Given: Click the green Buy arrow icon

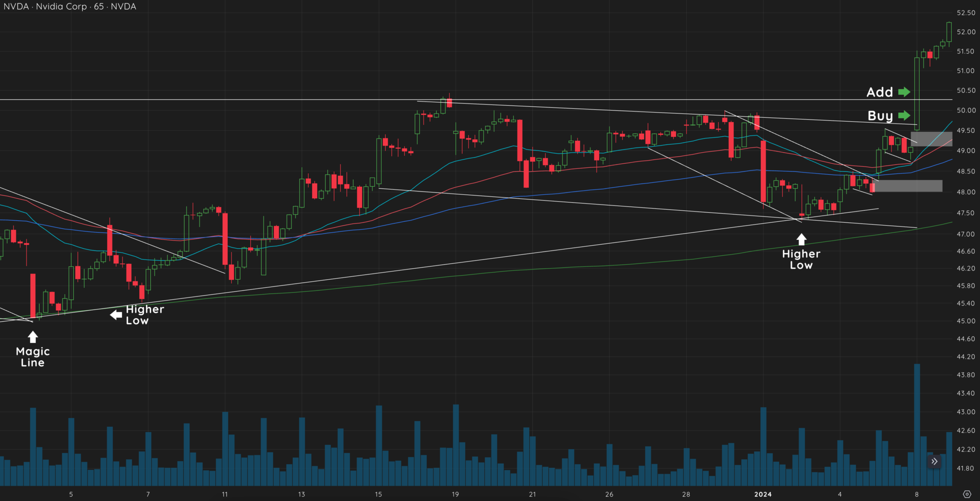Looking at the screenshot, I should 905,115.
